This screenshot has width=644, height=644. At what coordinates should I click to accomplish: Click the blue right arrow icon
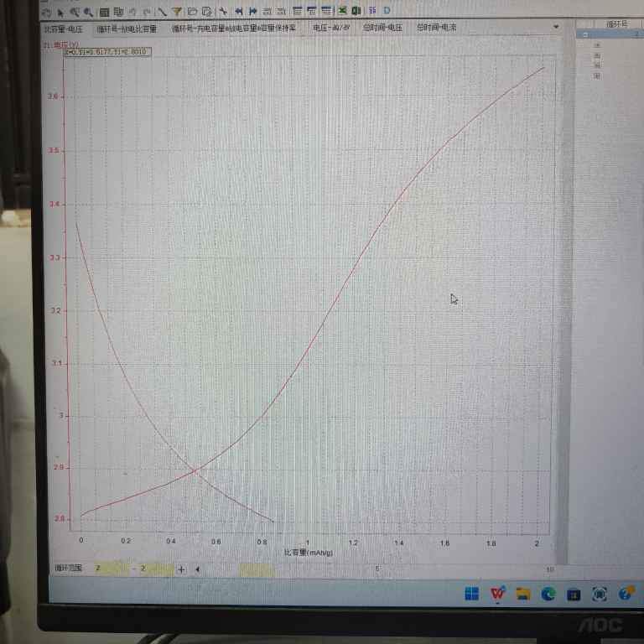coord(252,11)
